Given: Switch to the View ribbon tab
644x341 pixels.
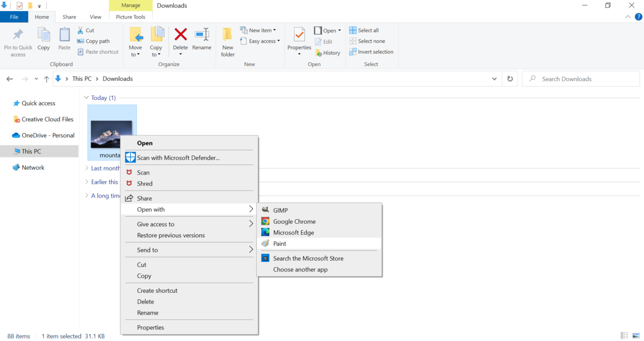Looking at the screenshot, I should pyautogui.click(x=95, y=17).
